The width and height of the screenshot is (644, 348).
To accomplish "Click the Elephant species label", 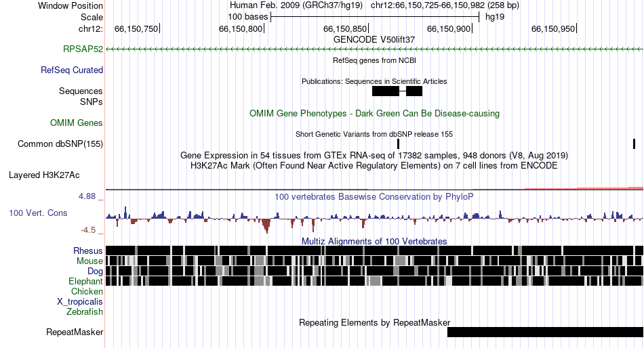I will pos(86,281).
